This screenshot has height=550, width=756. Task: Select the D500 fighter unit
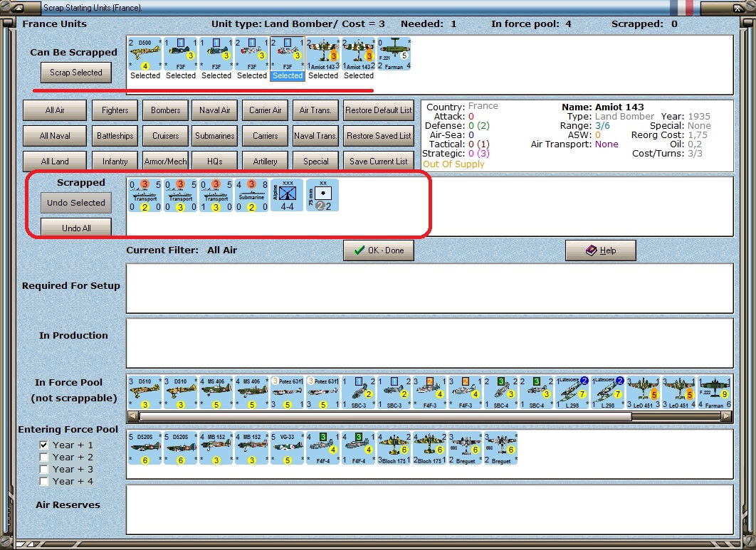click(x=145, y=54)
